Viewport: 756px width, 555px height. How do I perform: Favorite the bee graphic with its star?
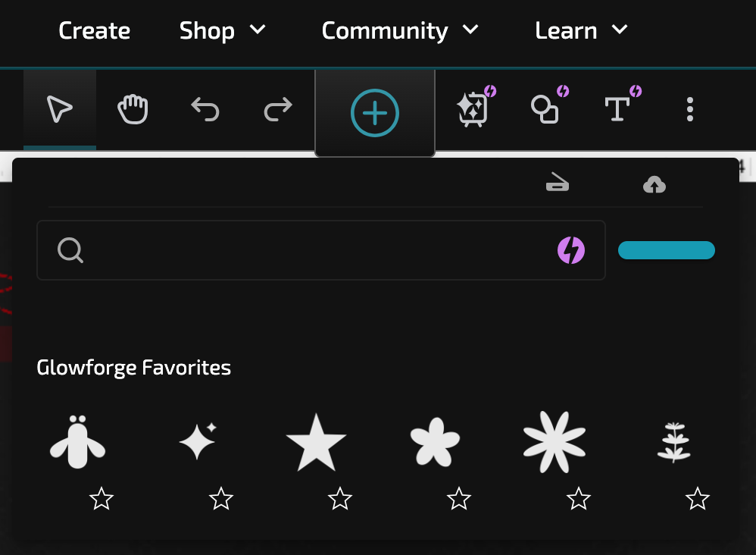click(102, 499)
